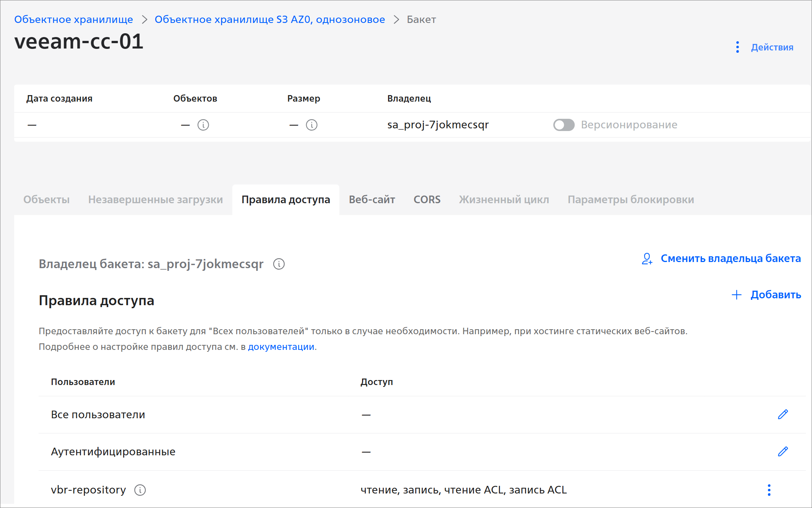Click info icon next to Объектов value
Screen dimensions: 812x508
click(x=203, y=125)
